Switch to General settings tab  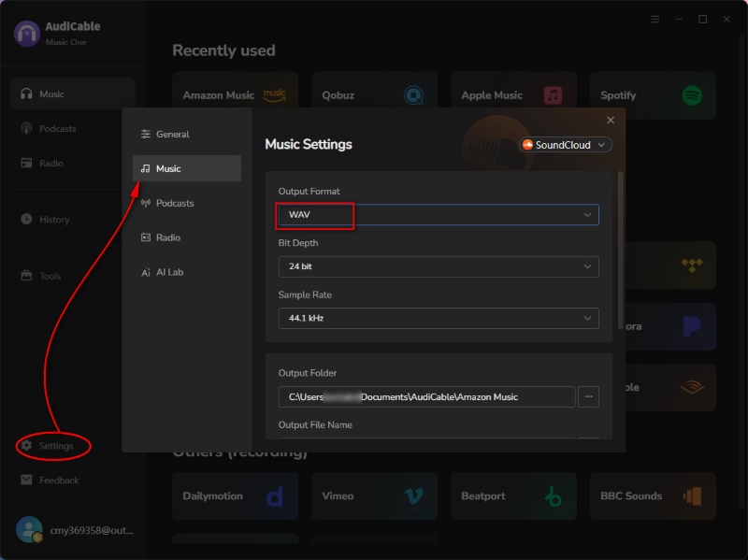tap(186, 134)
